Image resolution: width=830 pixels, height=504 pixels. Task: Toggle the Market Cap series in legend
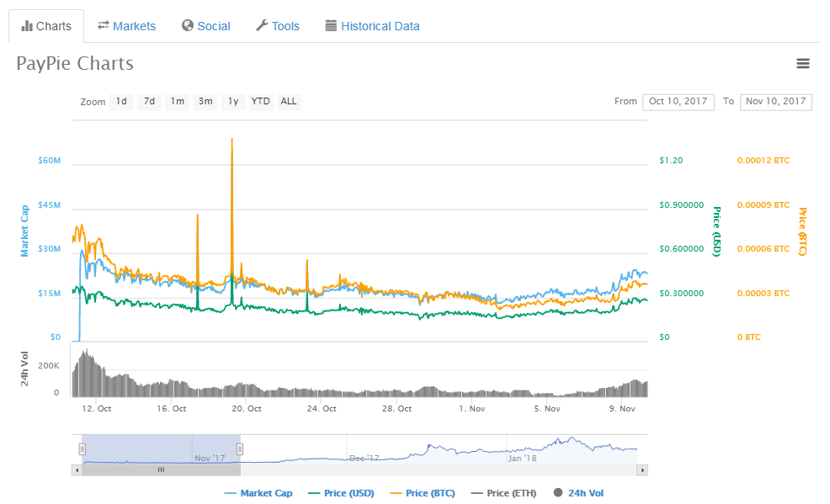point(258,493)
